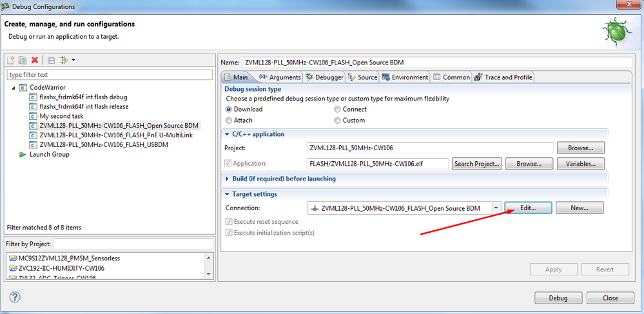This screenshot has height=314, width=644.
Task: Select the FLASH_USBDM configuration
Action: click(x=104, y=144)
